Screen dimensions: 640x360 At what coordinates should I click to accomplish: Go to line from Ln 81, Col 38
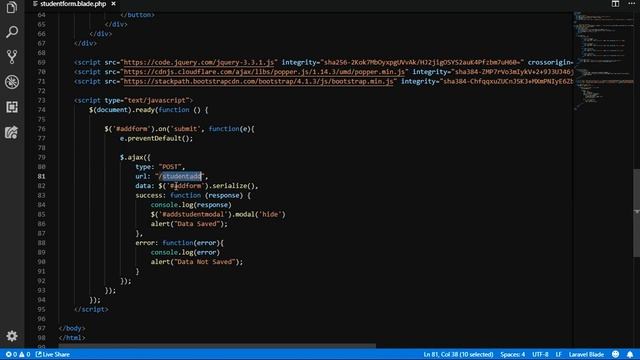pyautogui.click(x=458, y=354)
